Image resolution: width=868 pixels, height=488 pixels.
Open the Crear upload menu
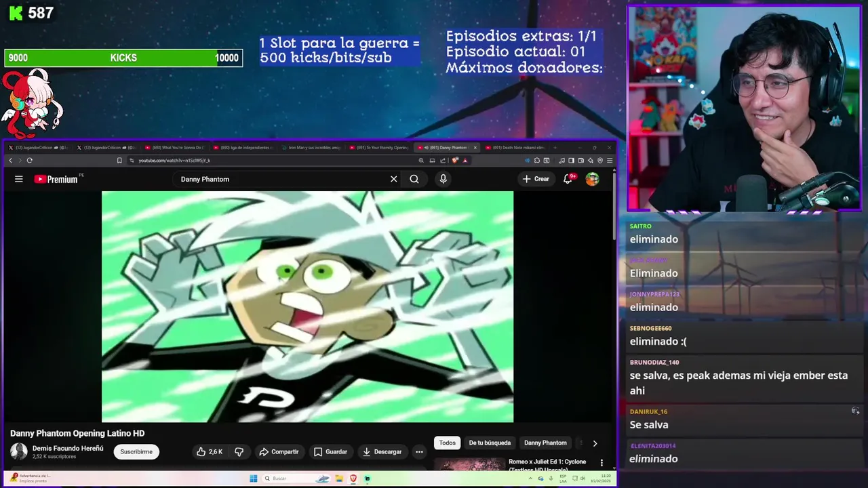(536, 179)
